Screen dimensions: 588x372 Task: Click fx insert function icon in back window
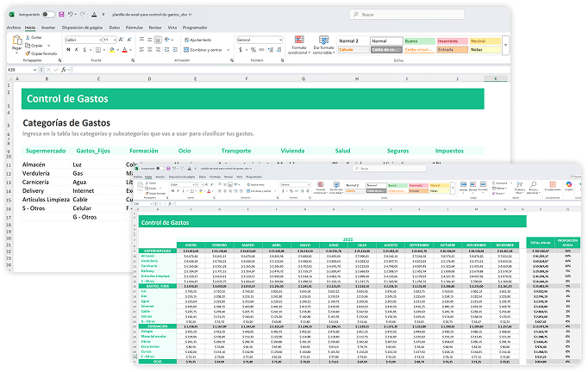(x=64, y=70)
